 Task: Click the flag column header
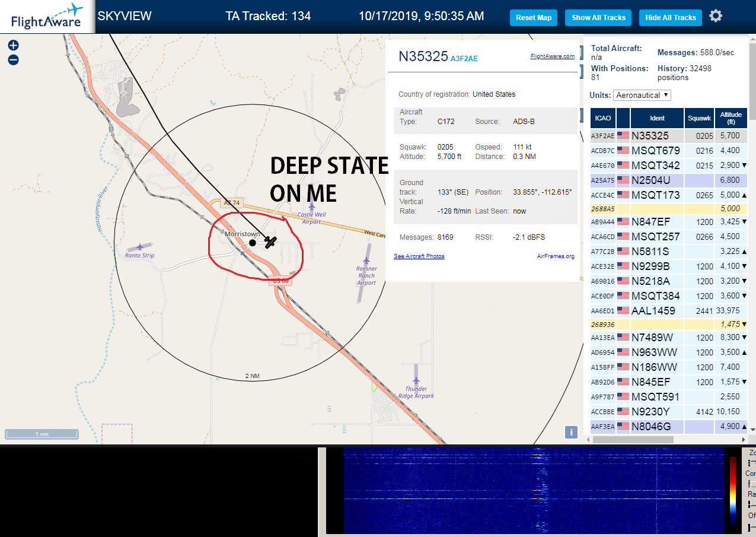(x=623, y=118)
